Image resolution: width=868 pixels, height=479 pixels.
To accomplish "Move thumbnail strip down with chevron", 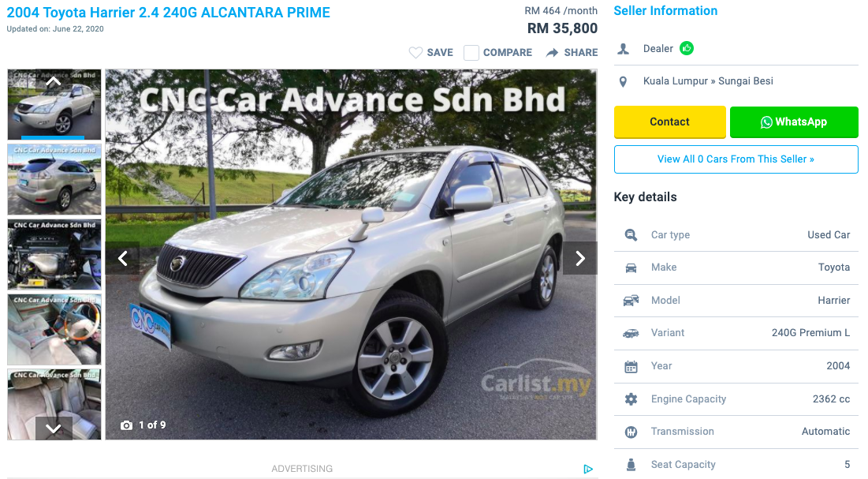I will [54, 428].
